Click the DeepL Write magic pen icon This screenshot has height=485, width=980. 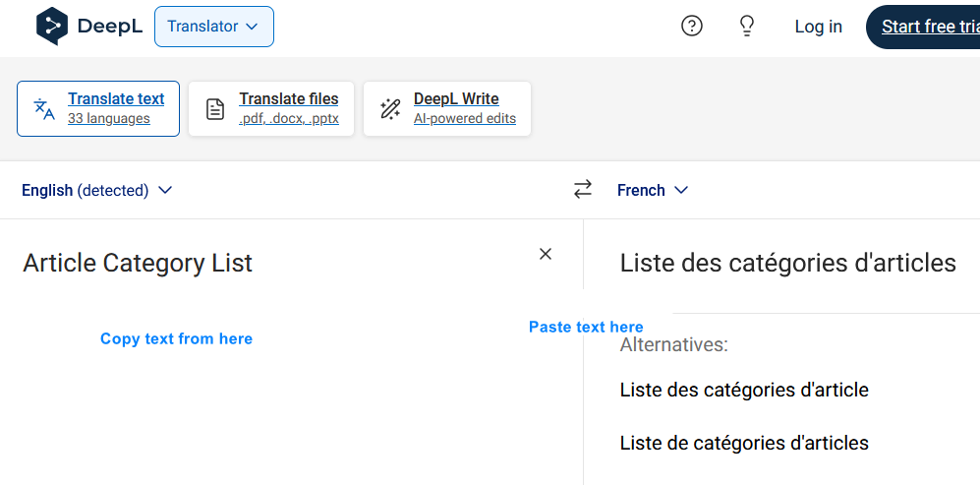point(390,109)
